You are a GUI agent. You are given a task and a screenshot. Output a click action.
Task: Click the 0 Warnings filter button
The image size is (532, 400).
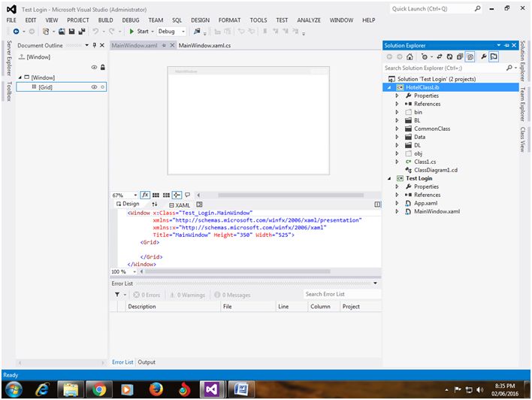187,295
